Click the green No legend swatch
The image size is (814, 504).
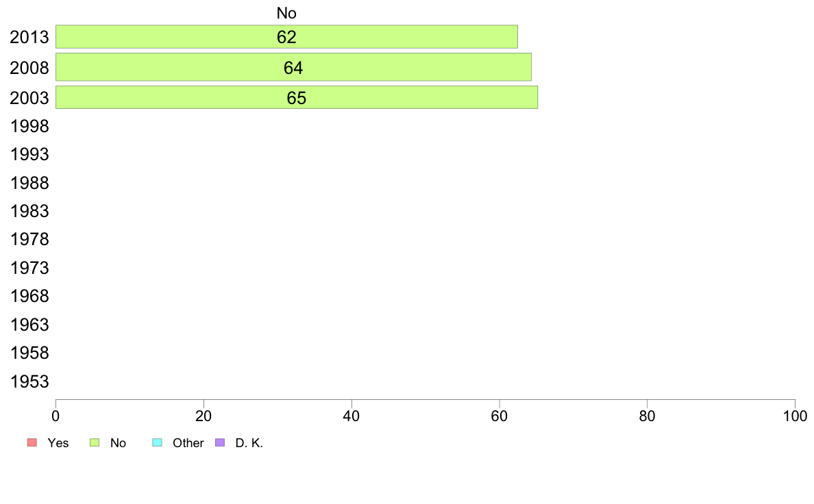(95, 443)
